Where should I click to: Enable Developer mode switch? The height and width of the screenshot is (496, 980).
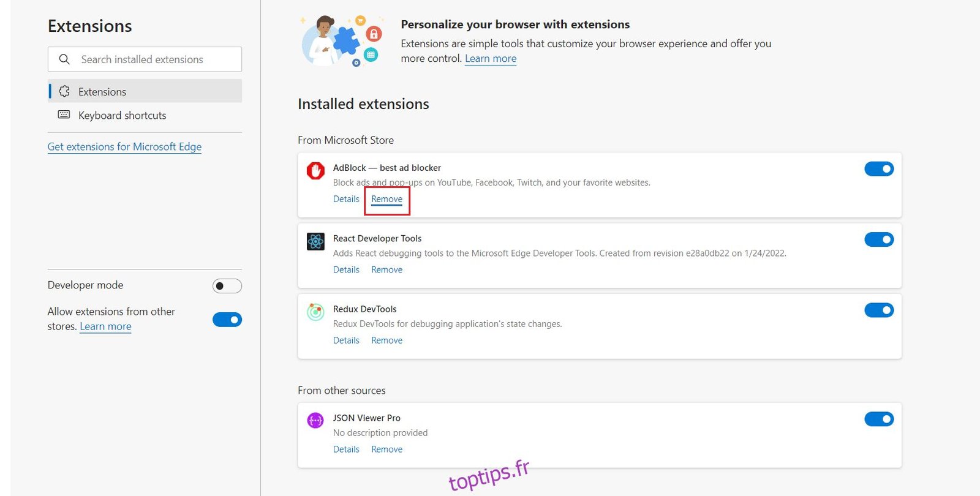click(227, 286)
